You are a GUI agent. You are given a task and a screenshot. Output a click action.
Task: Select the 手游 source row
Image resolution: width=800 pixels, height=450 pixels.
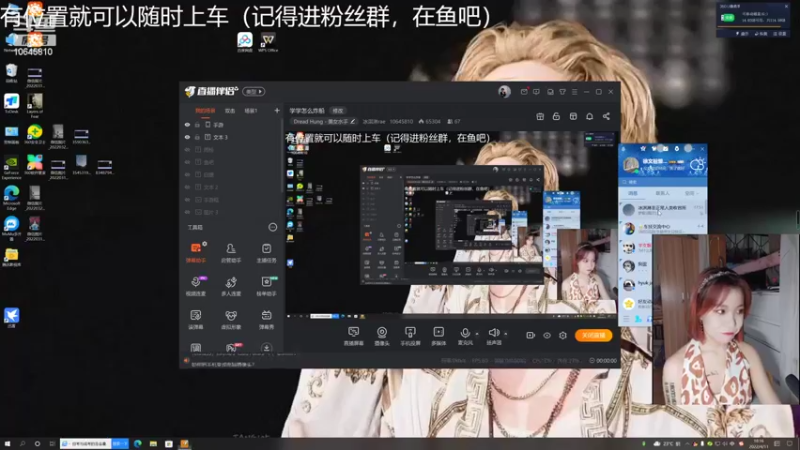click(x=231, y=124)
